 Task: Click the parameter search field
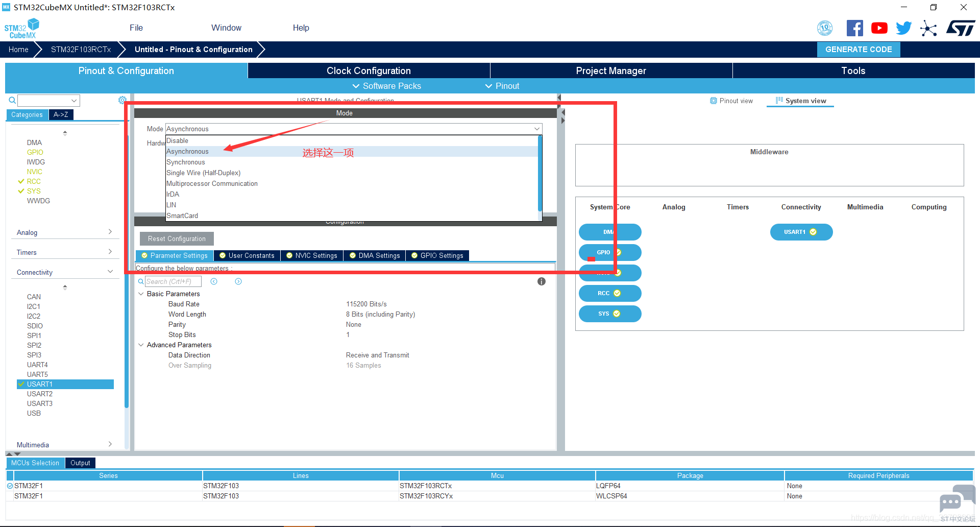pyautogui.click(x=173, y=281)
